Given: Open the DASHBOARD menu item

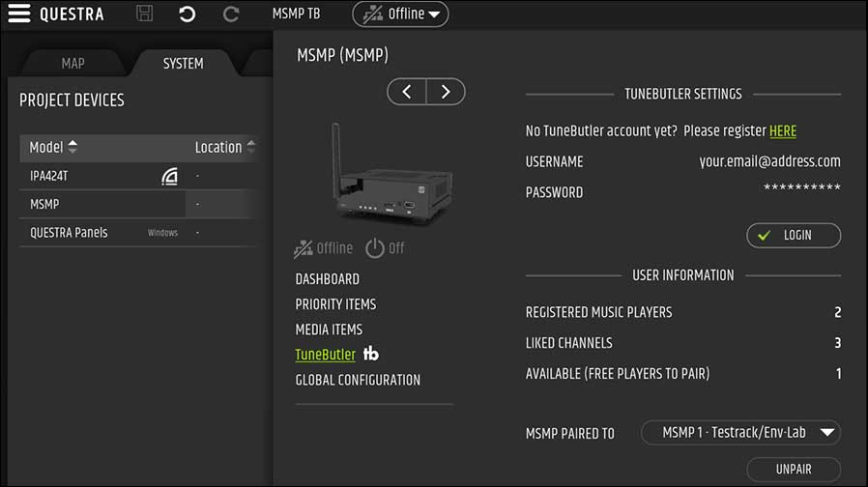Looking at the screenshot, I should click(327, 279).
